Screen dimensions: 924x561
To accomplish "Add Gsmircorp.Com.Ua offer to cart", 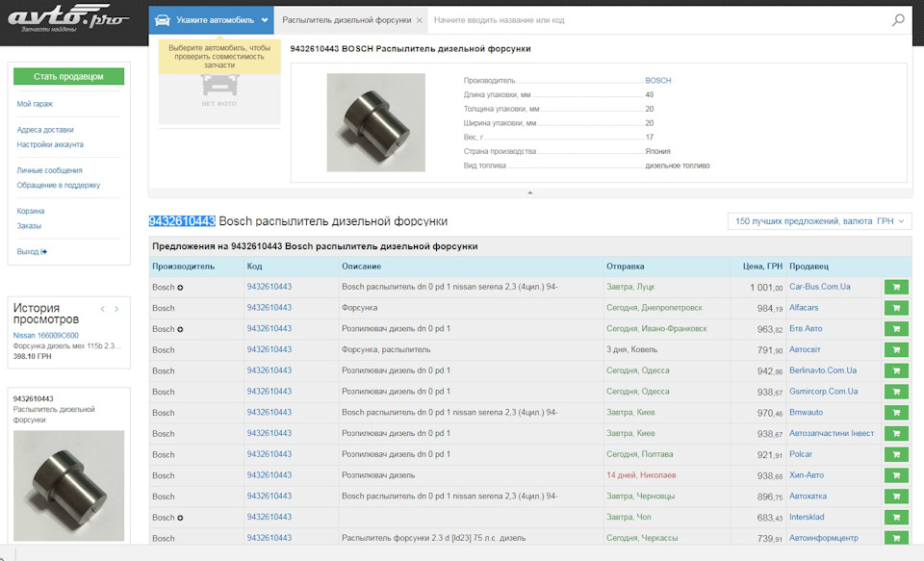I will pos(896,392).
